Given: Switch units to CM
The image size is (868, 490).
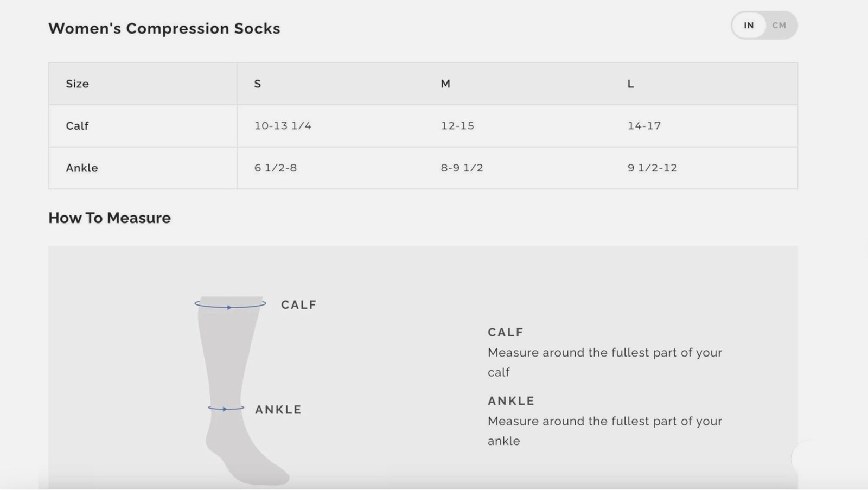Looking at the screenshot, I should tap(779, 26).
